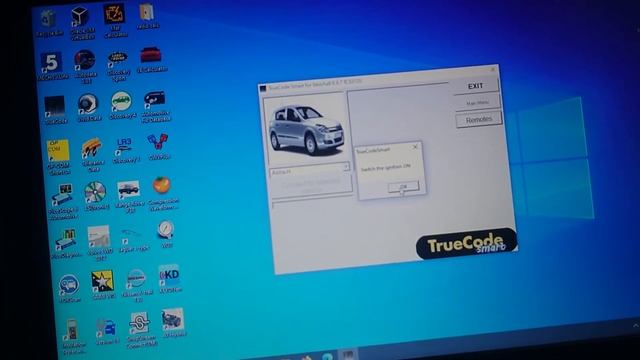The height and width of the screenshot is (360, 640).
Task: Click the Main Menu button in TrueCode
Action: click(478, 102)
